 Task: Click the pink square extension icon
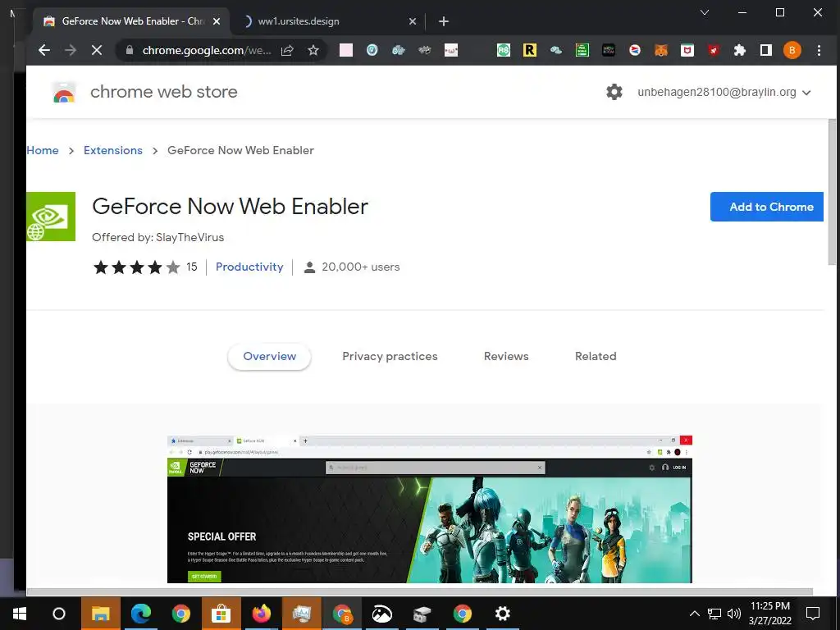click(346, 50)
